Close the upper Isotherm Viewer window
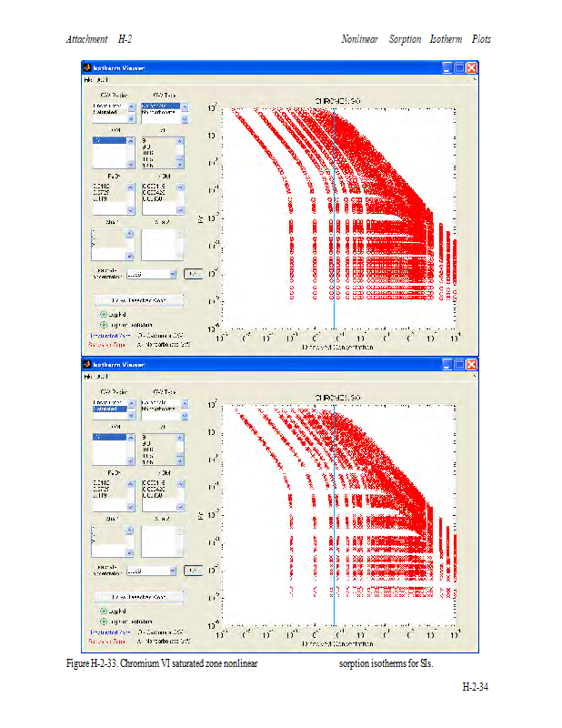The width and height of the screenshot is (562, 728). [472, 68]
